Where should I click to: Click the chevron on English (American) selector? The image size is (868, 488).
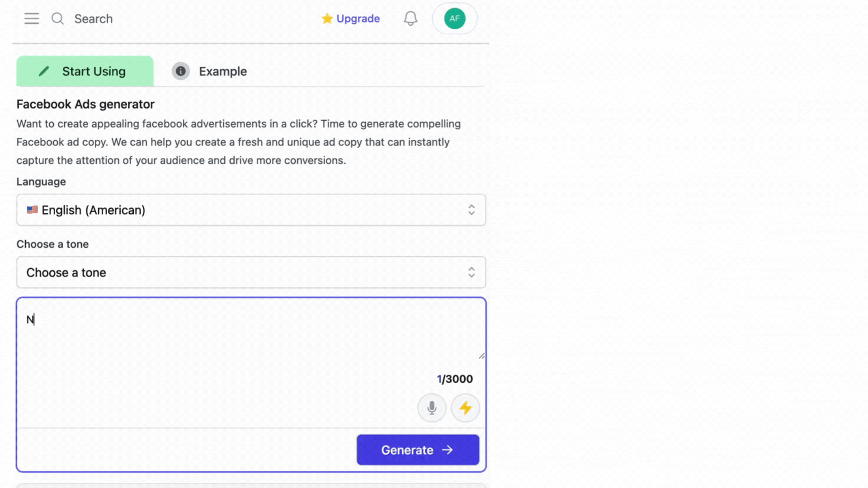pyautogui.click(x=472, y=210)
